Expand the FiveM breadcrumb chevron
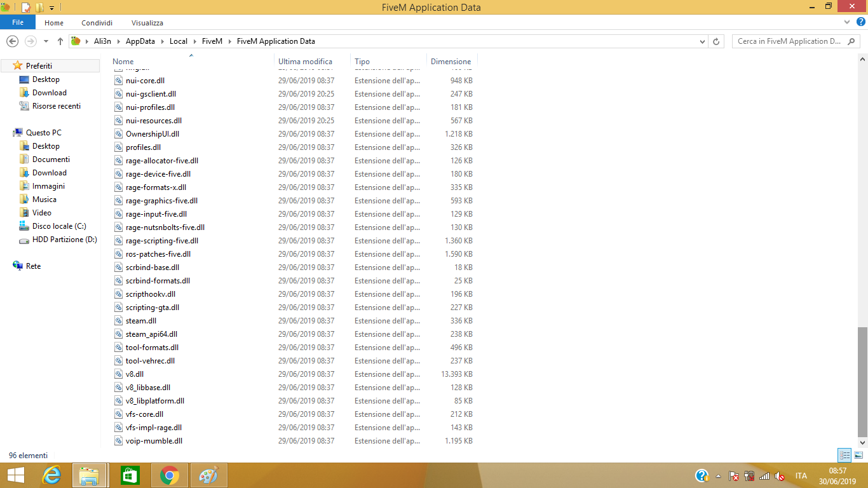Image resolution: width=868 pixels, height=488 pixels. pos(229,41)
